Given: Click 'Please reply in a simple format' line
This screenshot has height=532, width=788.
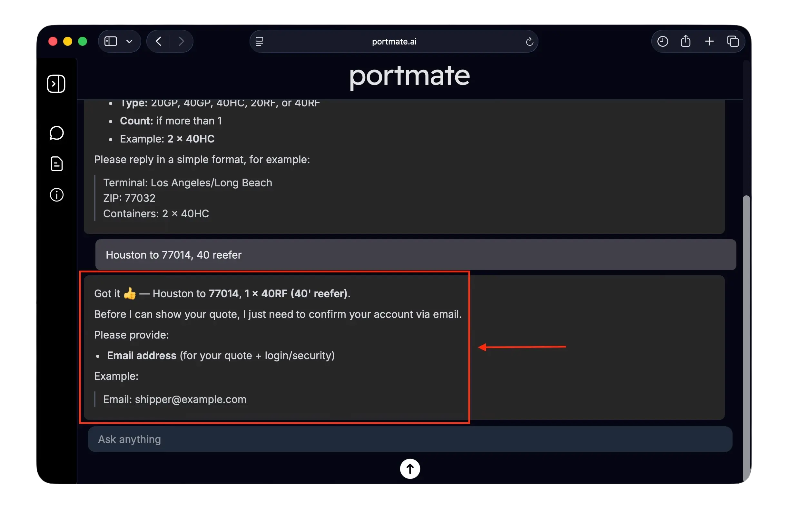Looking at the screenshot, I should 202,159.
